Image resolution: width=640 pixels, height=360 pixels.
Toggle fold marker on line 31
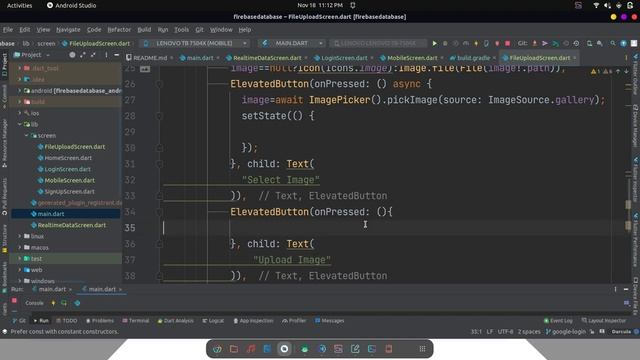[160, 164]
